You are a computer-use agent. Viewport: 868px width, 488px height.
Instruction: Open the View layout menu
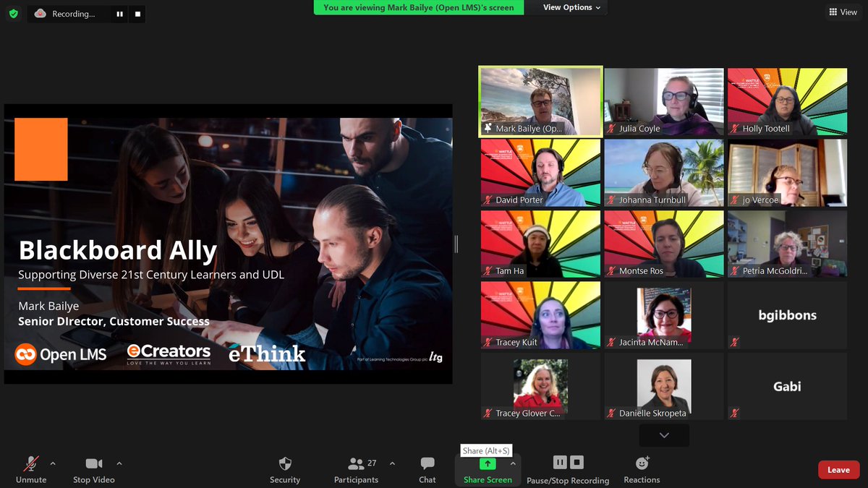click(x=843, y=12)
